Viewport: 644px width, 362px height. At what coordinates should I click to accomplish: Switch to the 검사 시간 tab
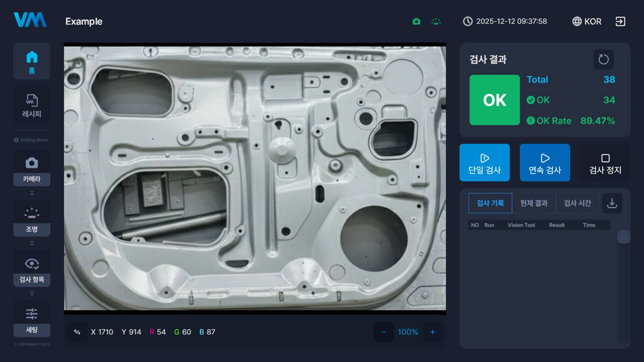pyautogui.click(x=577, y=203)
